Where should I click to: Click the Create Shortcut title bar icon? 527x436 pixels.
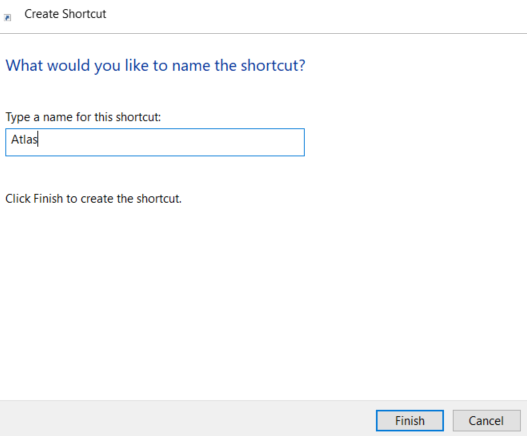(7, 17)
